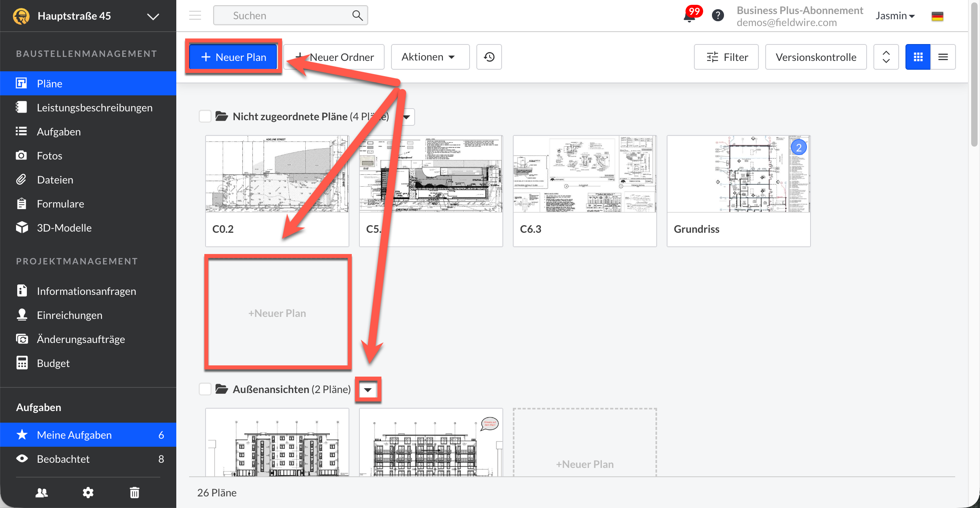Click the trash bin icon in sidebar
Viewport: 980px width, 508px height.
point(135,492)
